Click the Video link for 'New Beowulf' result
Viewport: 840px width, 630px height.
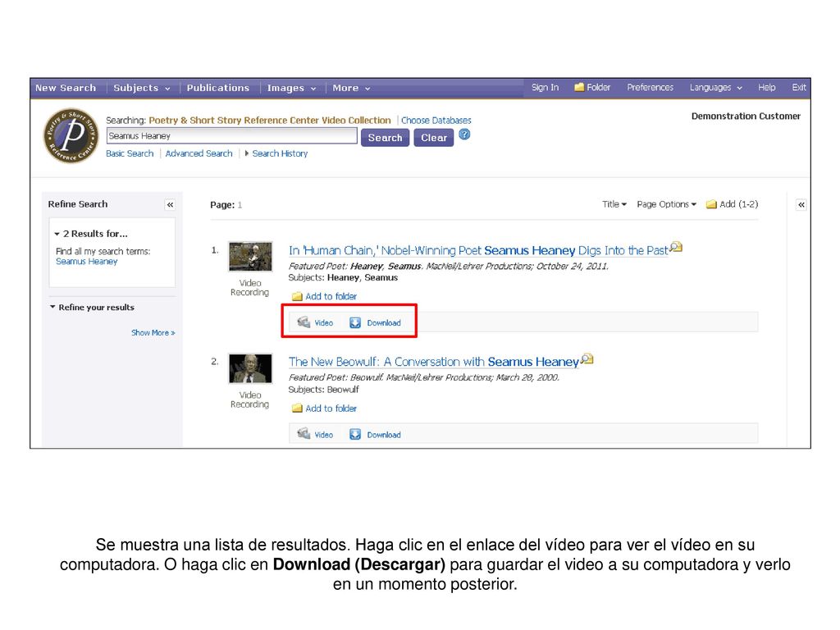pyautogui.click(x=323, y=435)
